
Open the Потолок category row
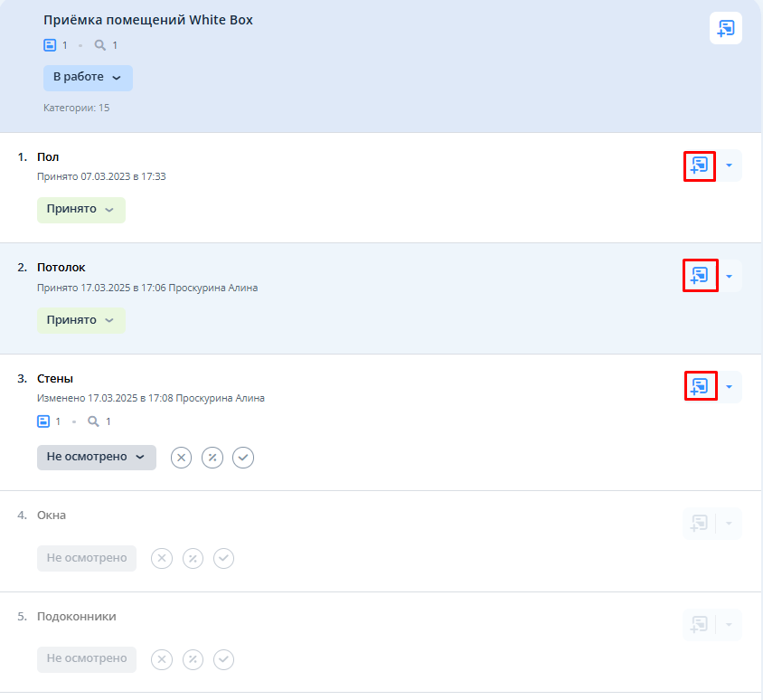61,268
